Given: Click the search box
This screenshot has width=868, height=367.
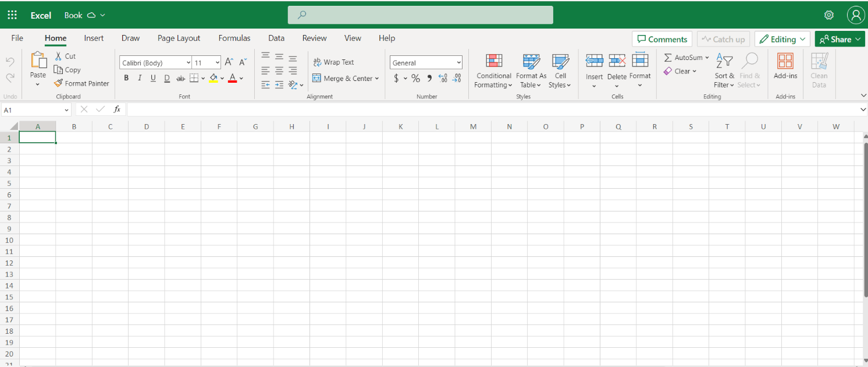Looking at the screenshot, I should pyautogui.click(x=420, y=15).
